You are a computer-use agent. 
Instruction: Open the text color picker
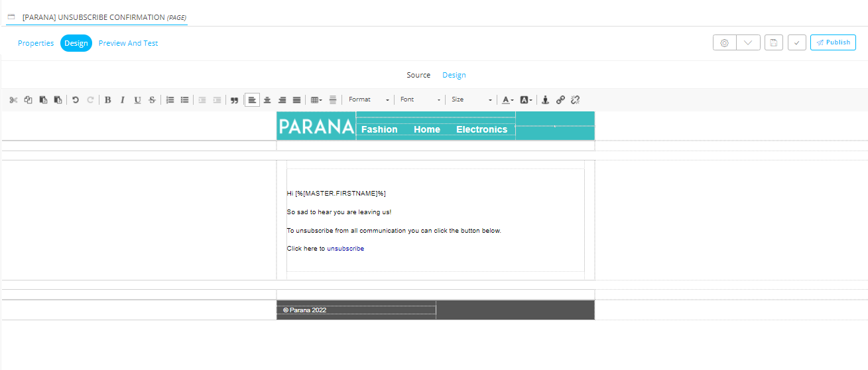tap(507, 100)
